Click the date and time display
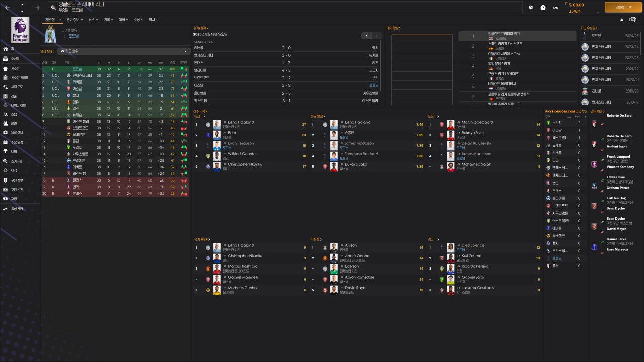644x362 pixels. coord(576,7)
